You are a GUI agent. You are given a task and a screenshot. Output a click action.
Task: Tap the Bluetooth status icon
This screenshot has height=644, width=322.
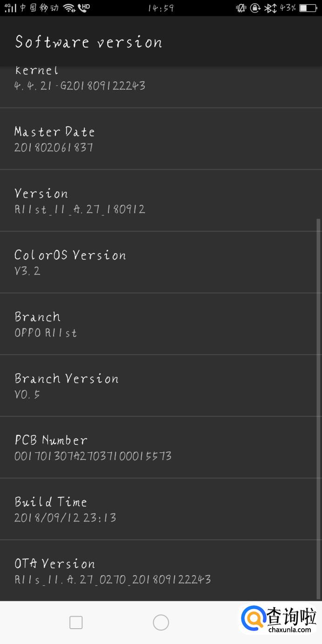[270, 8]
